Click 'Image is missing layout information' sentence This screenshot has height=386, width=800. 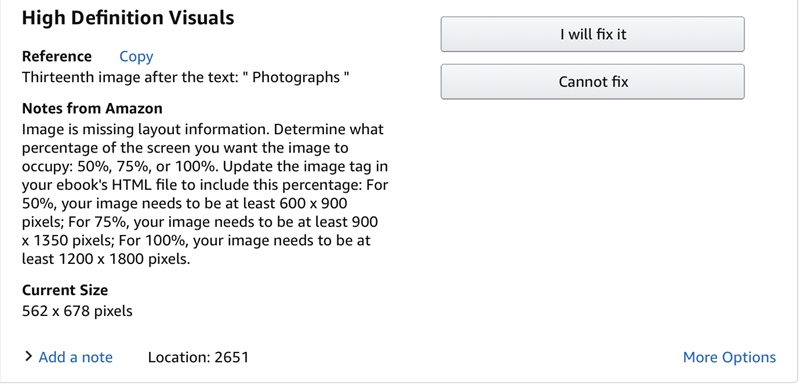pyautogui.click(x=146, y=130)
